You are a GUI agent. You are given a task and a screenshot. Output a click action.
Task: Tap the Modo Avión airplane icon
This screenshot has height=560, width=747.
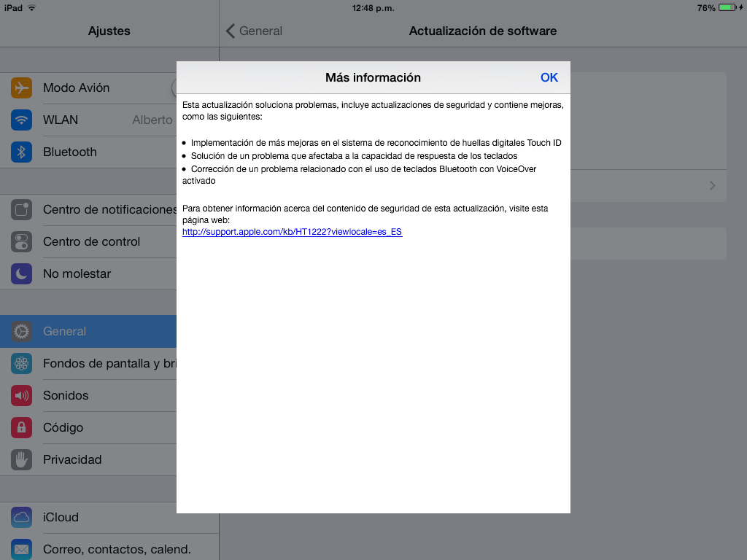(21, 88)
